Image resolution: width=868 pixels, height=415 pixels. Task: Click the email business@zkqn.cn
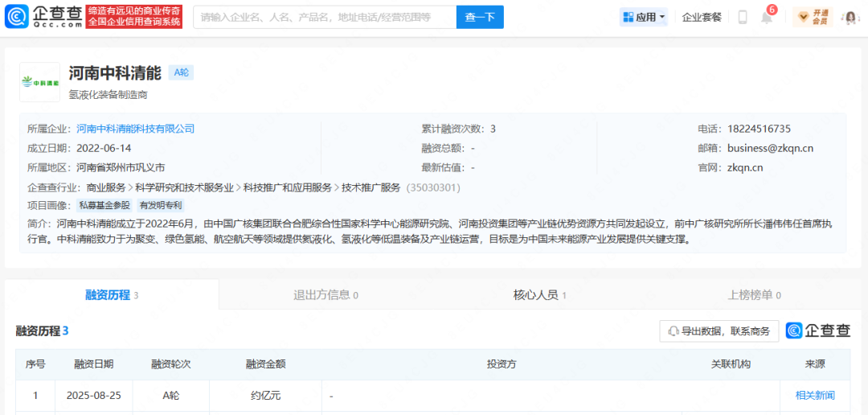(x=770, y=149)
